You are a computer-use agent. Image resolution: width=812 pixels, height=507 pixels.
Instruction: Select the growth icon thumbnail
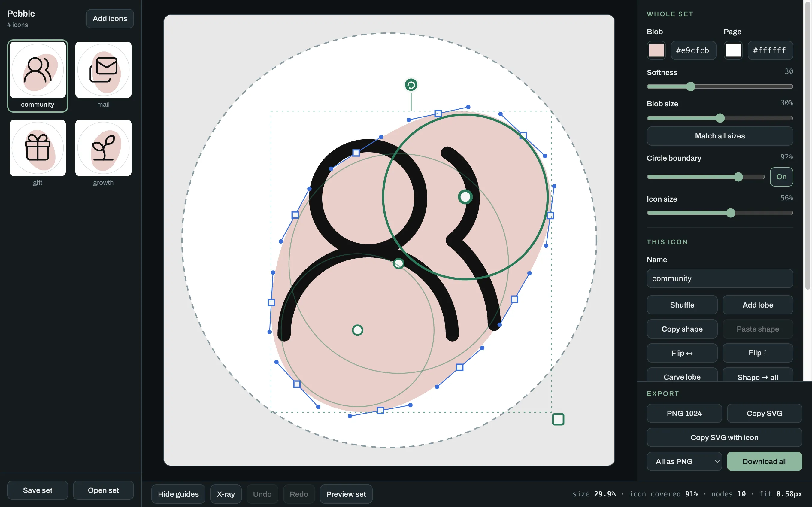tap(103, 148)
